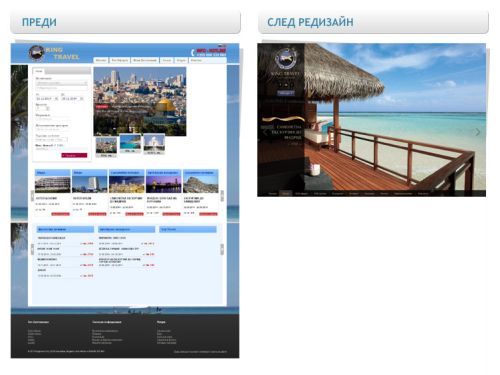Click the round King Travel emblem on the redesigned site
The width and height of the screenshot is (500, 375).
click(286, 58)
